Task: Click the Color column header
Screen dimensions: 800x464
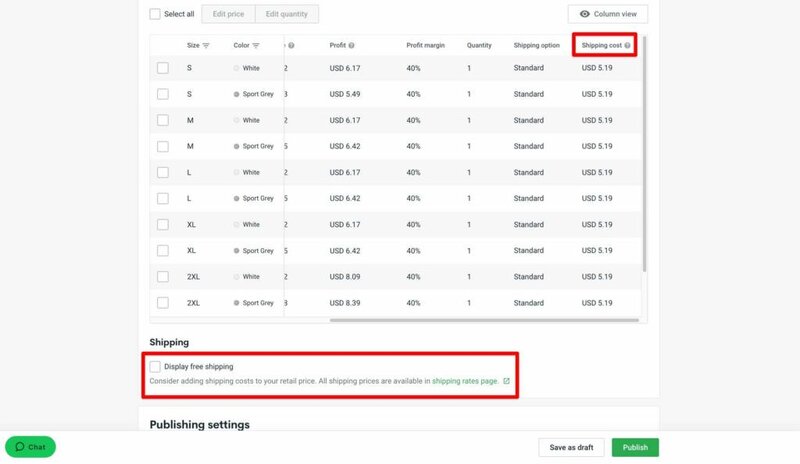Action: (241, 45)
